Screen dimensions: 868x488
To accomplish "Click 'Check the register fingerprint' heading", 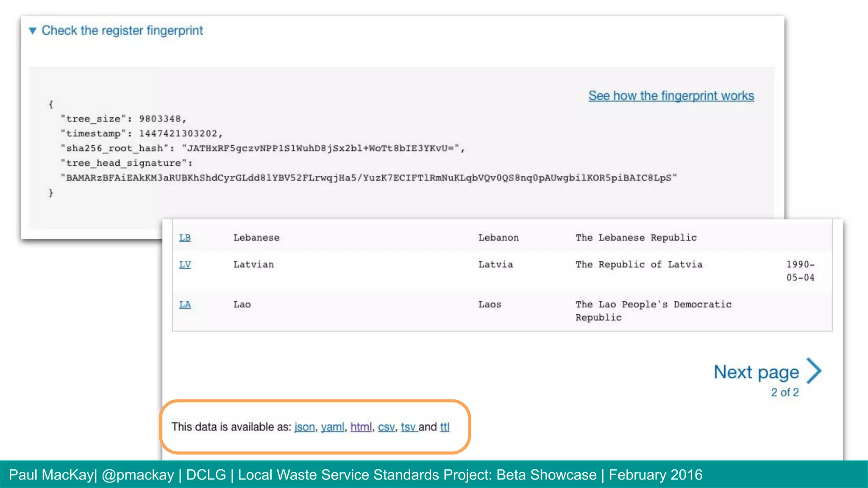I will (x=122, y=30).
